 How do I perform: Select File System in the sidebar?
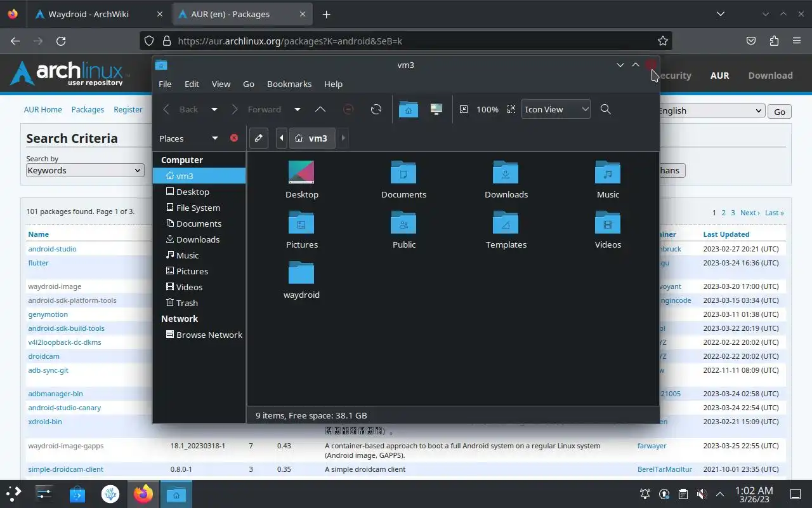199,208
